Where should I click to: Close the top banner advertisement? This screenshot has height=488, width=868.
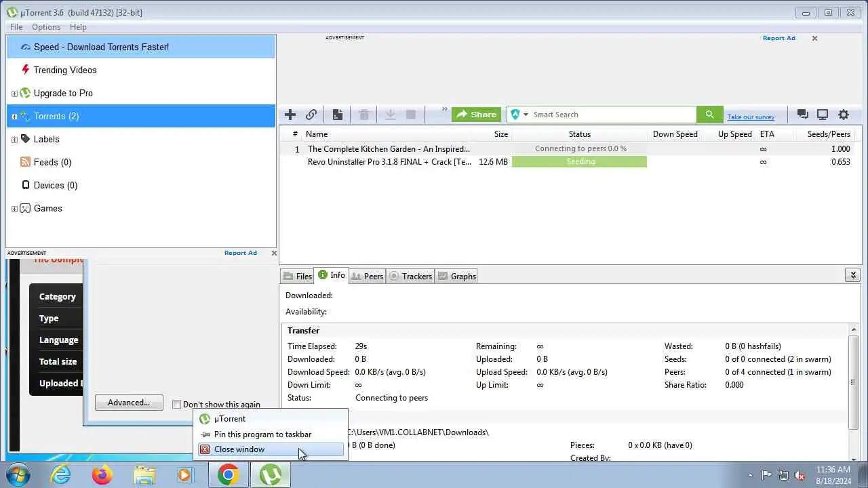[814, 38]
